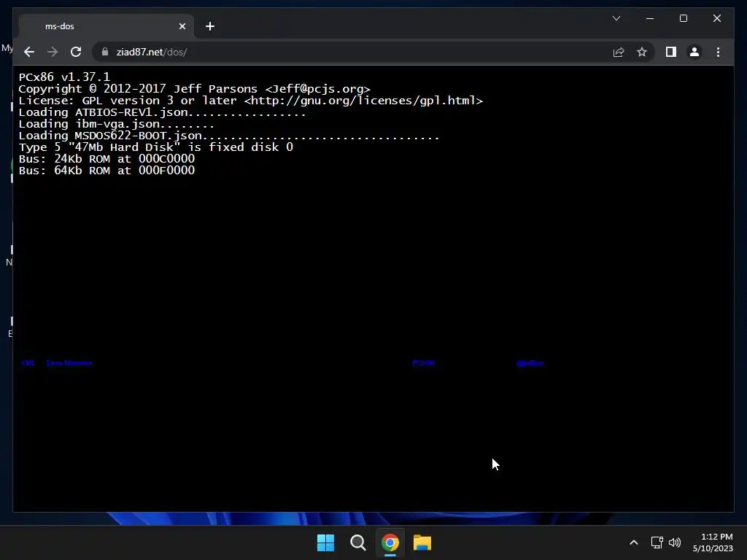This screenshot has height=560, width=747.
Task: Open the clock showing 1:12 PM
Action: point(713,542)
